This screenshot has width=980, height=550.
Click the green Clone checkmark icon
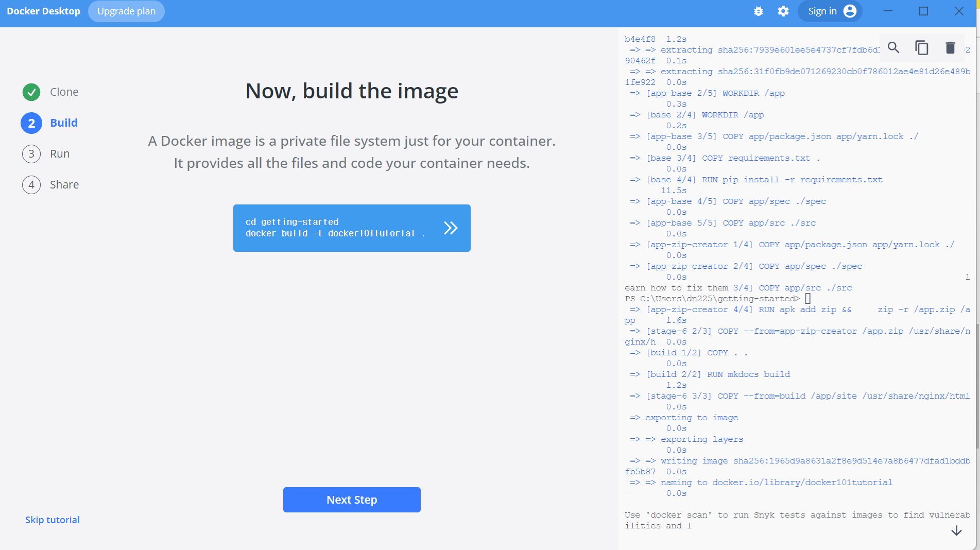31,92
